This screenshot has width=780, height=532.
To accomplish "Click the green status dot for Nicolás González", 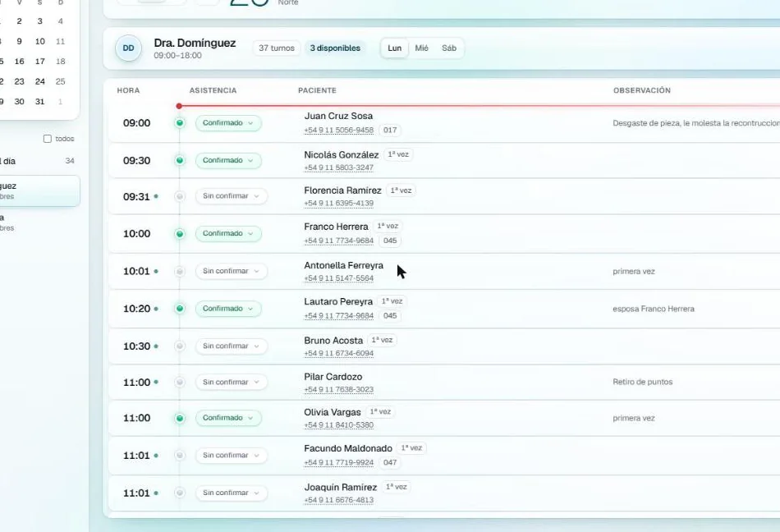I will pos(180,160).
